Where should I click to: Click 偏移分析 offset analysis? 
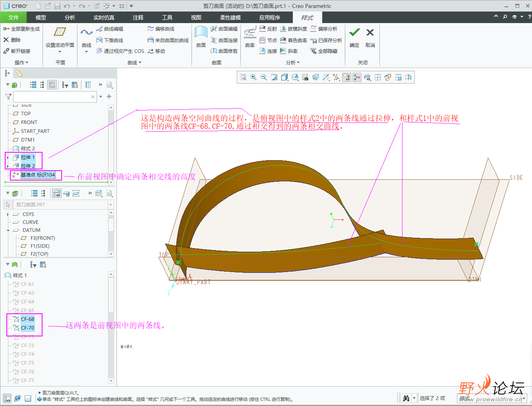tap(324, 29)
